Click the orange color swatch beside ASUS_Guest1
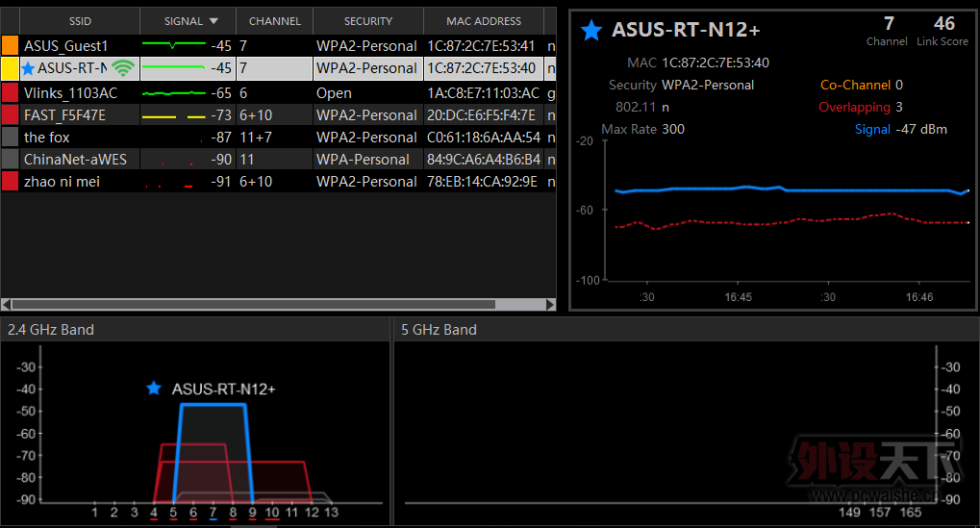The height and width of the screenshot is (528, 980). click(10, 45)
